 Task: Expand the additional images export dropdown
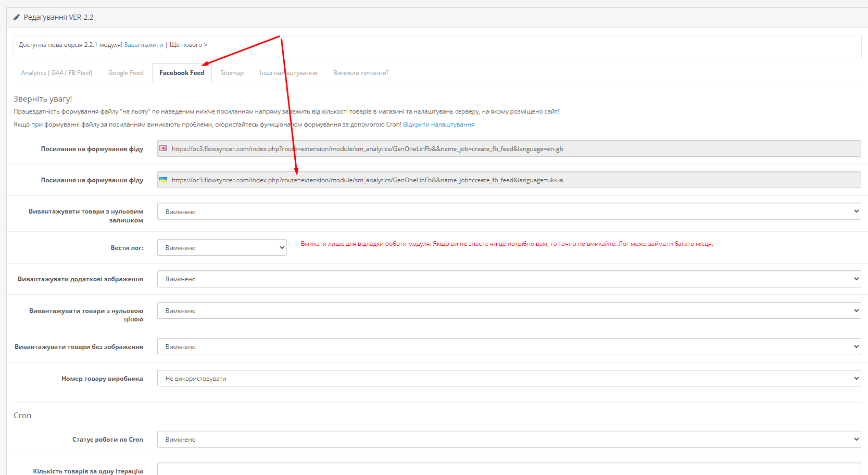pyautogui.click(x=508, y=279)
